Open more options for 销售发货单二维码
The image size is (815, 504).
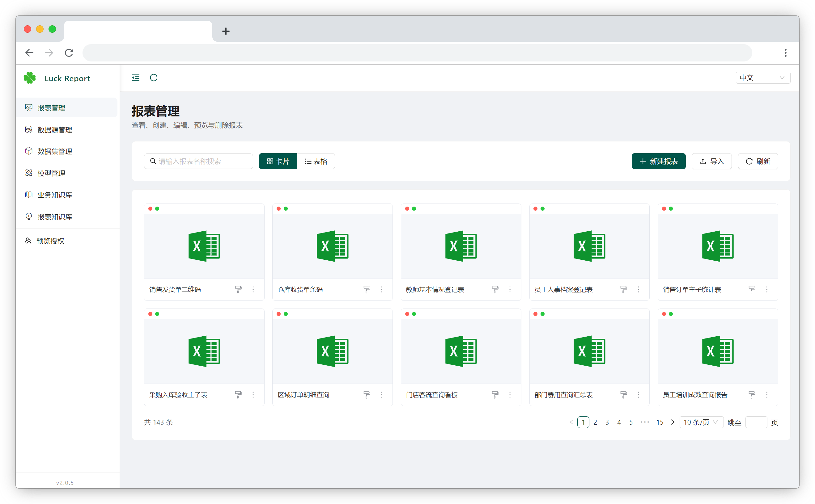253,289
